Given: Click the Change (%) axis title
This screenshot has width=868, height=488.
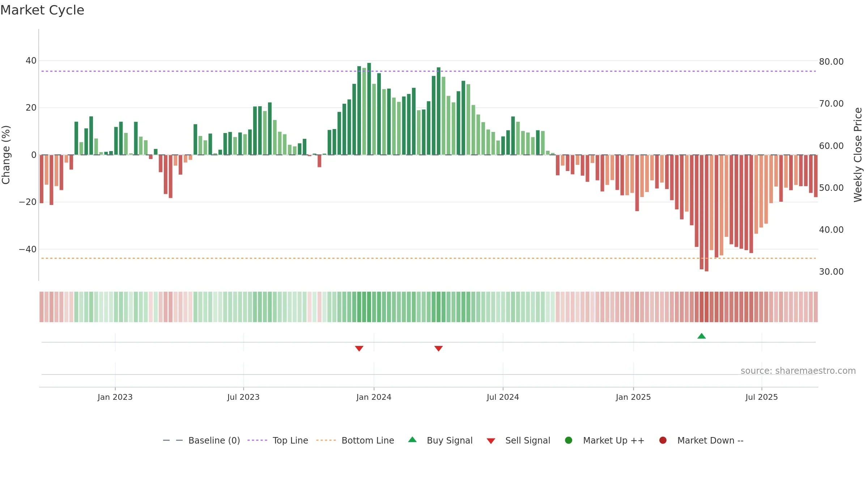Looking at the screenshot, I should 6,155.
